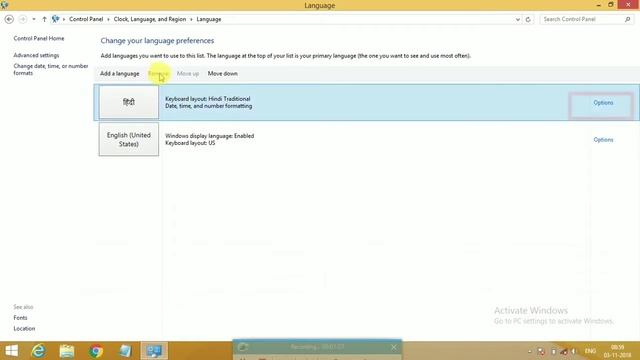Click the search magnifier icon
The image size is (640, 360).
point(627,19)
